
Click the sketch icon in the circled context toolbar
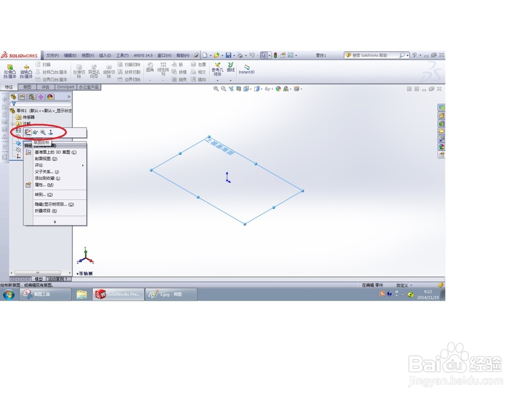click(28, 132)
